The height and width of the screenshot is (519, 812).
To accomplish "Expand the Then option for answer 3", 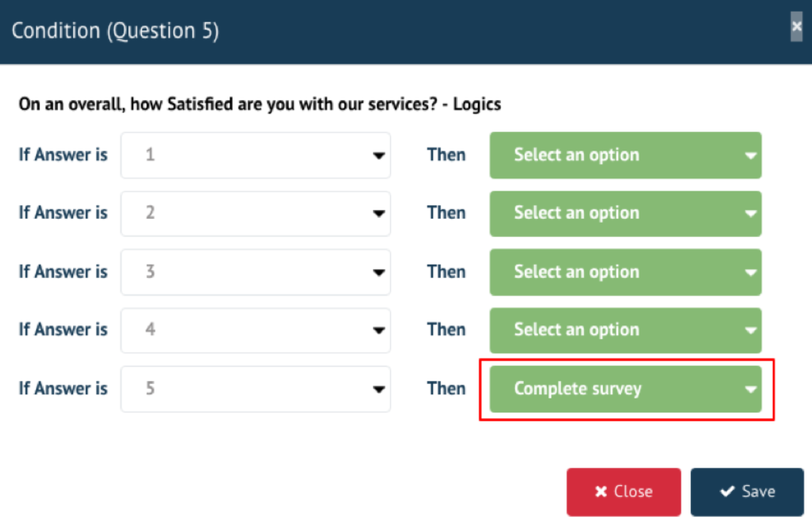I will coord(625,272).
